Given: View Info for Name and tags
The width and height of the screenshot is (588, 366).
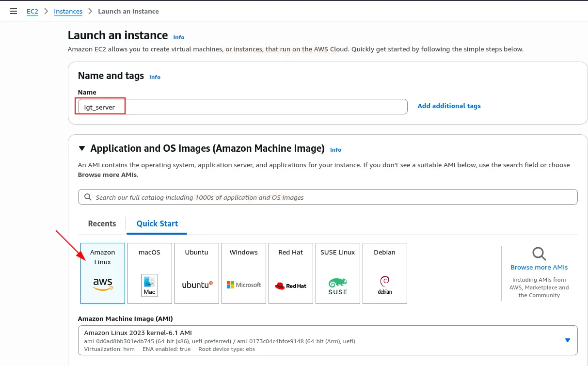Looking at the screenshot, I should click(155, 77).
